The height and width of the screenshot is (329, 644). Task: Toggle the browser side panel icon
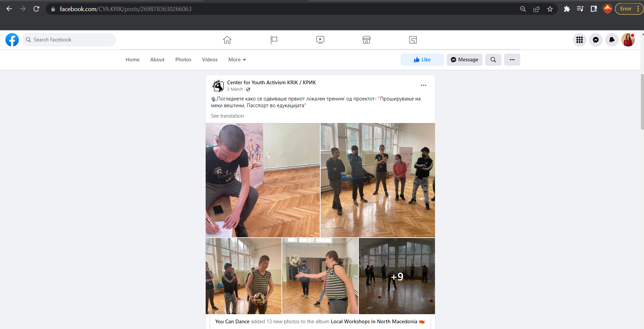tap(594, 9)
